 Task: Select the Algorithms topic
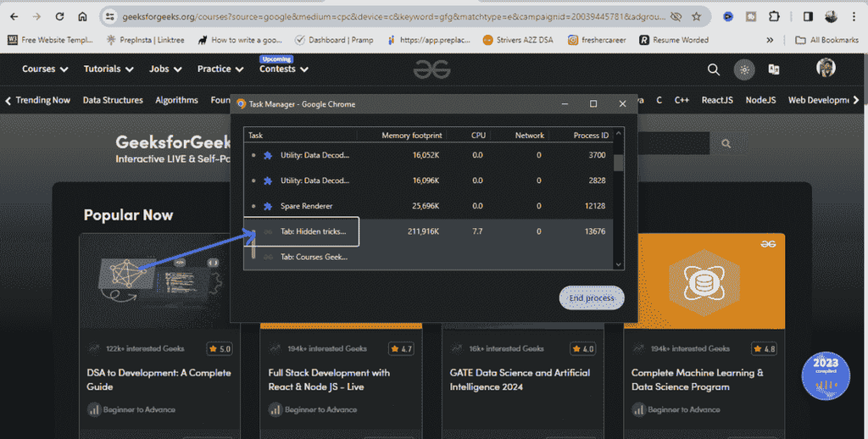pos(176,100)
